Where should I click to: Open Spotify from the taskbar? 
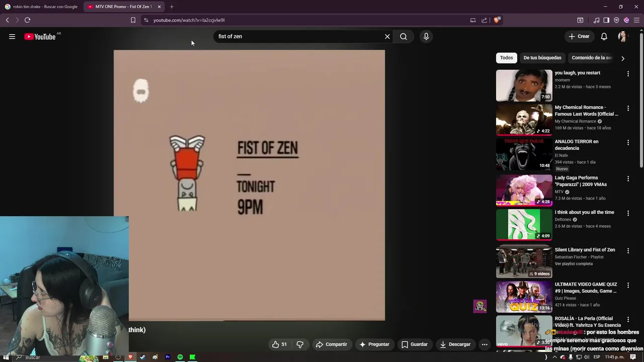point(180,357)
